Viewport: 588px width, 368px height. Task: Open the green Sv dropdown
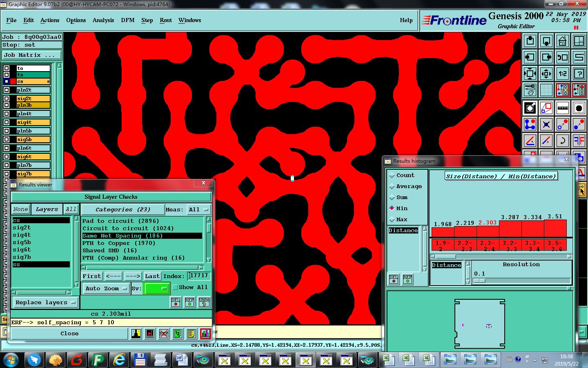[157, 288]
